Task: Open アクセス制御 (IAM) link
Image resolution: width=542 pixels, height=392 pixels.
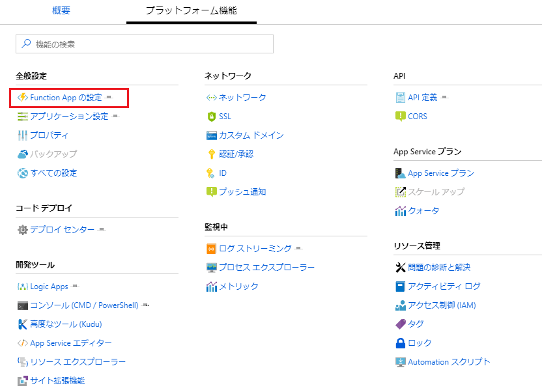Action: click(x=442, y=305)
